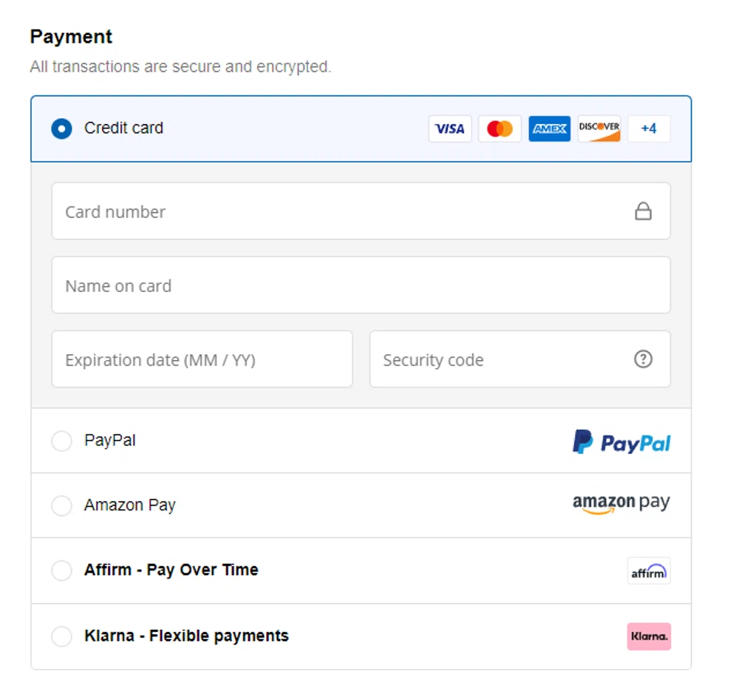The width and height of the screenshot is (739, 700).
Task: Choose Amazon Pay payment option
Action: click(x=62, y=506)
